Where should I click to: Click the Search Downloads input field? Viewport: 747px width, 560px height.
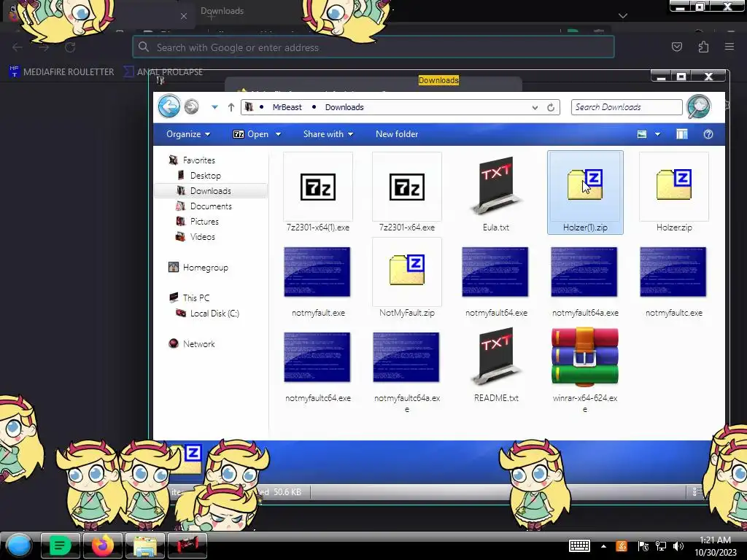pos(627,107)
